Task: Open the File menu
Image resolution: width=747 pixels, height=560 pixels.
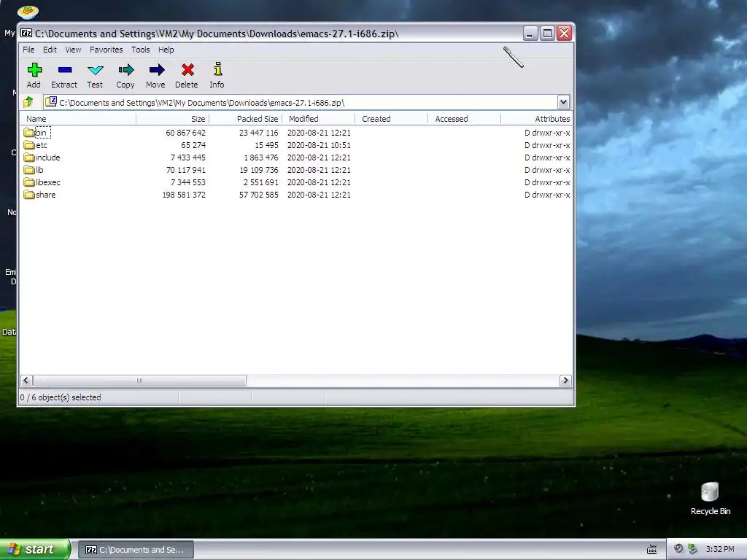Action: point(28,50)
